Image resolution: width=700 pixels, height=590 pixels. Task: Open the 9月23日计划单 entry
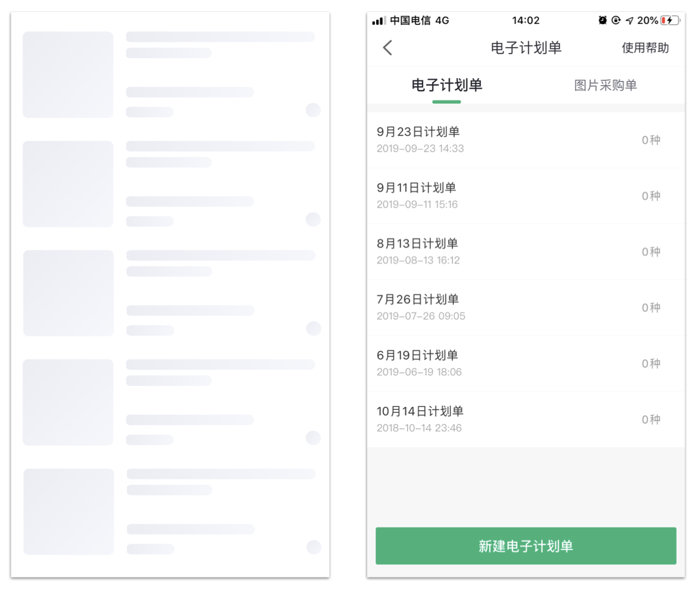pos(526,140)
